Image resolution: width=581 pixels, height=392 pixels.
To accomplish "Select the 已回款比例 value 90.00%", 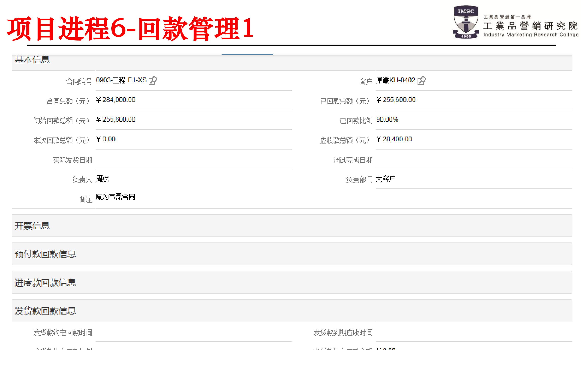I will 387,119.
